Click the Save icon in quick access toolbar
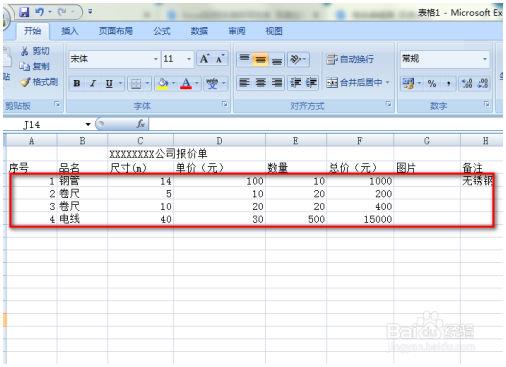 click(24, 12)
